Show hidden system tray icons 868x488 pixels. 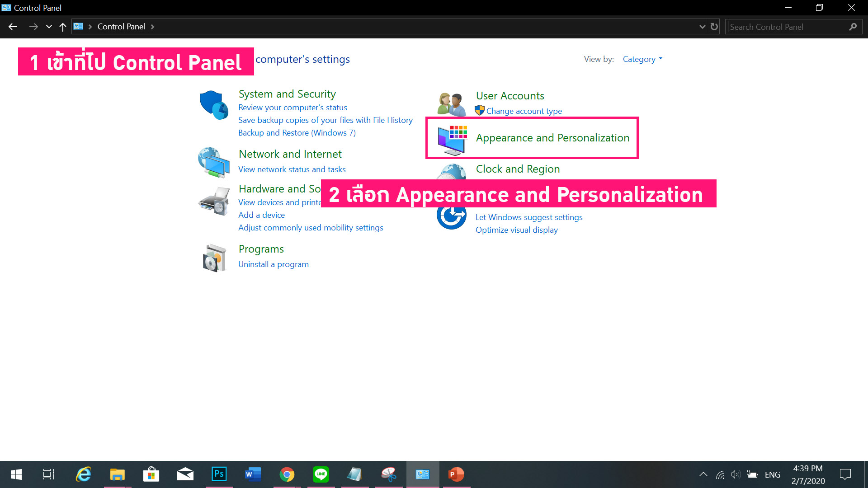pyautogui.click(x=703, y=474)
